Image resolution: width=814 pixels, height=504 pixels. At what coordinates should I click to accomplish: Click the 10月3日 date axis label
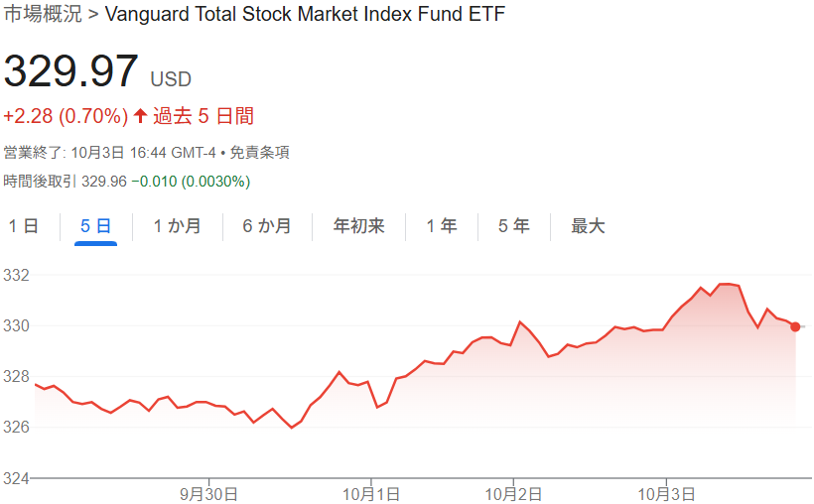665,493
